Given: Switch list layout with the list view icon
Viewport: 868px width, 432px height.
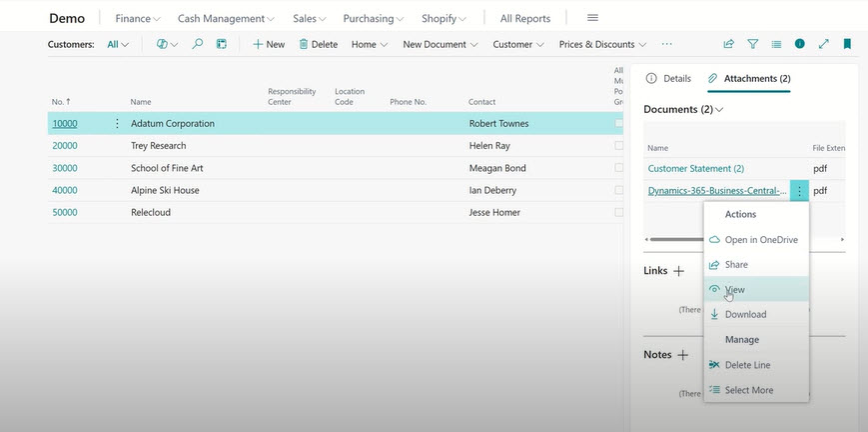Looking at the screenshot, I should 777,44.
